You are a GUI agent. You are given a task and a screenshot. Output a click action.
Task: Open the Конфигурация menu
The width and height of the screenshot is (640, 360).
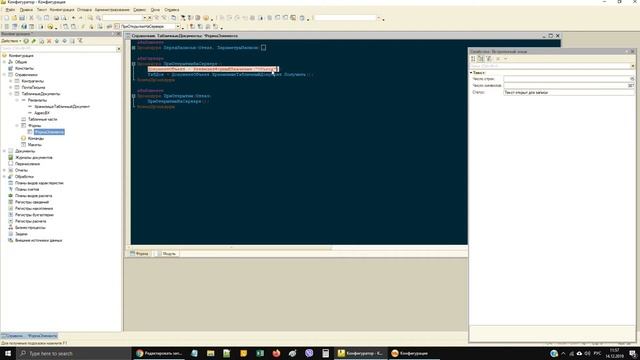coord(62,9)
